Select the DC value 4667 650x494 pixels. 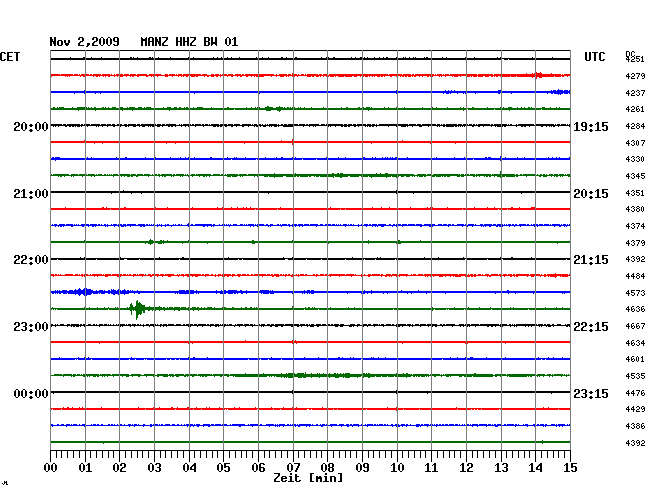coord(635,326)
